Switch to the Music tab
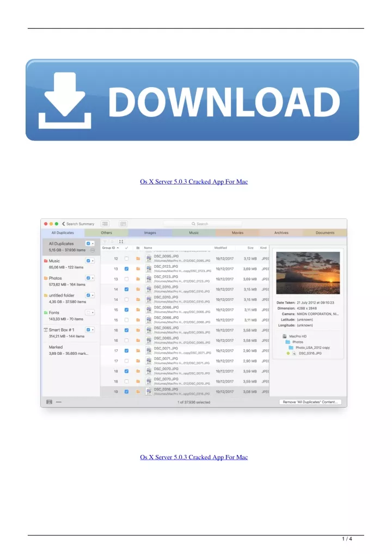The width and height of the screenshot is (392, 554). pos(194,233)
